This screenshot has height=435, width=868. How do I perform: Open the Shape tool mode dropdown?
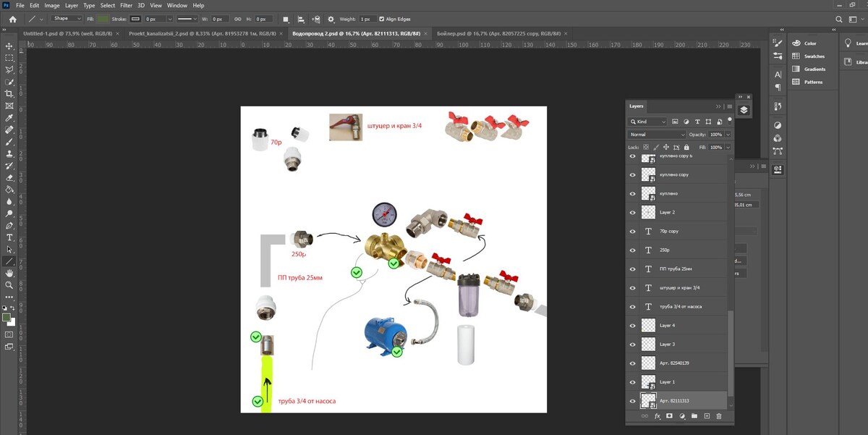point(66,19)
